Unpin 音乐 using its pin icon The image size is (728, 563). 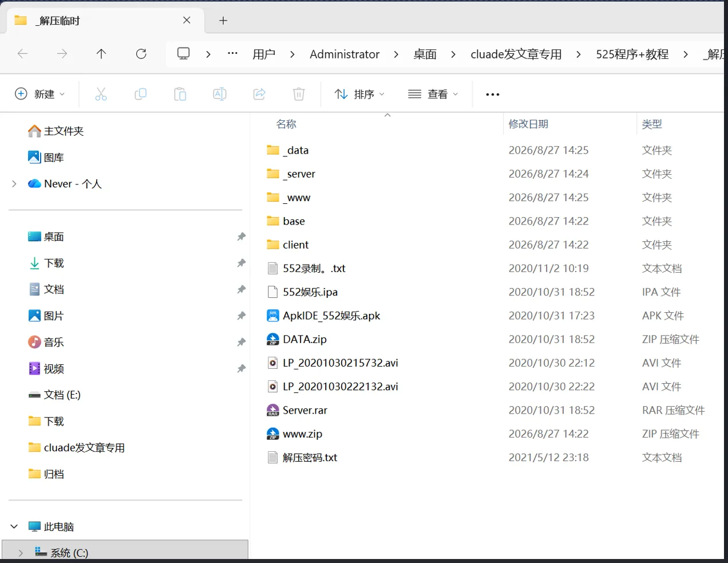[x=242, y=342]
